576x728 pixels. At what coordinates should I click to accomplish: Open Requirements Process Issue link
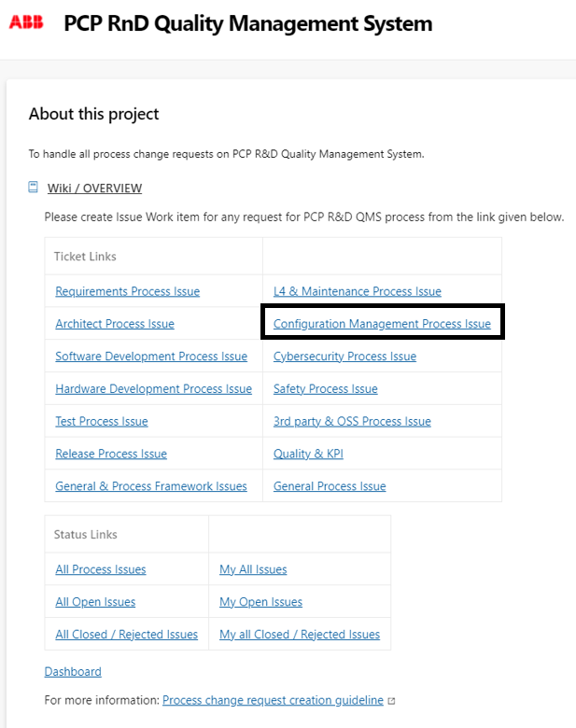pyautogui.click(x=128, y=291)
